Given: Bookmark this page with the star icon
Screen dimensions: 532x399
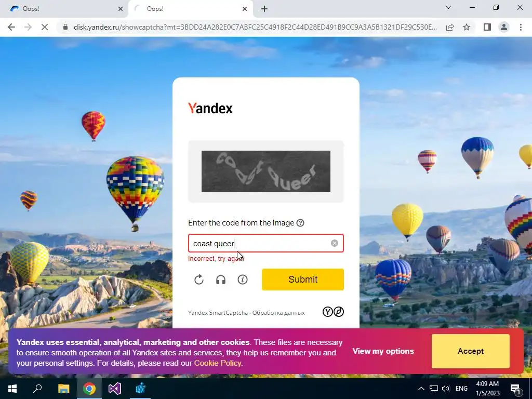Looking at the screenshot, I should [467, 27].
